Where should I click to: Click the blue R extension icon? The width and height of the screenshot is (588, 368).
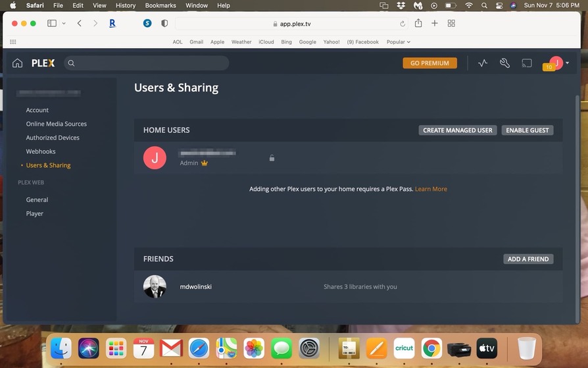tap(112, 23)
